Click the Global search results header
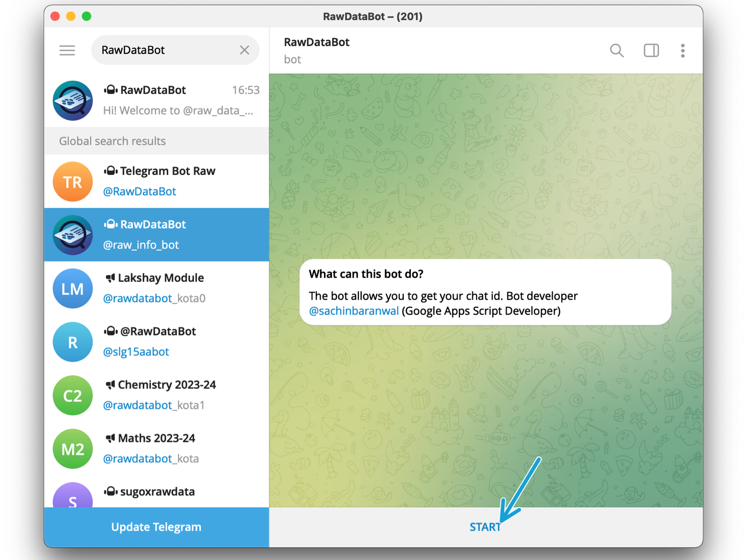 point(112,141)
